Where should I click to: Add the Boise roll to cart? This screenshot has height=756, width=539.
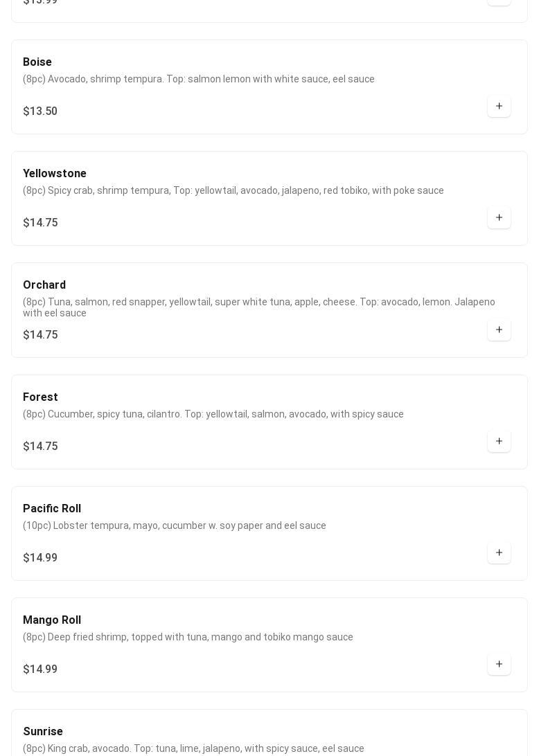499,107
